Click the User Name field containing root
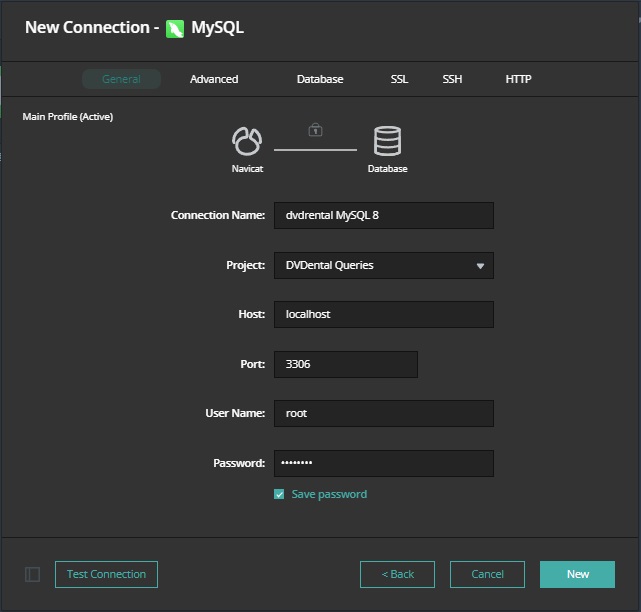This screenshot has width=641, height=612. [x=384, y=413]
